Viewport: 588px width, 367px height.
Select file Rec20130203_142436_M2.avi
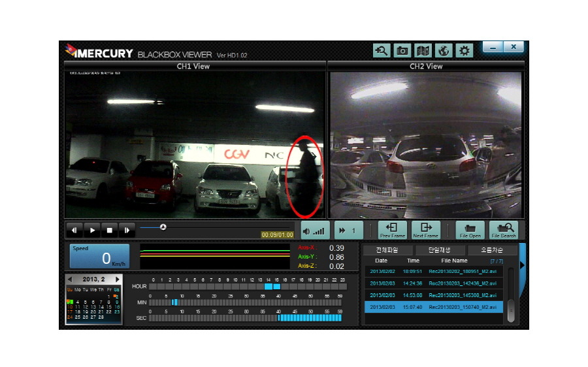pyautogui.click(x=434, y=283)
